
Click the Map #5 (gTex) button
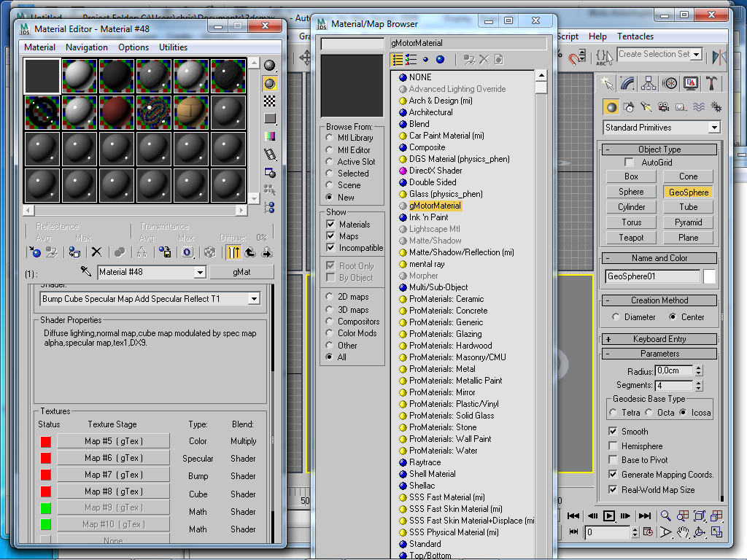pyautogui.click(x=113, y=441)
